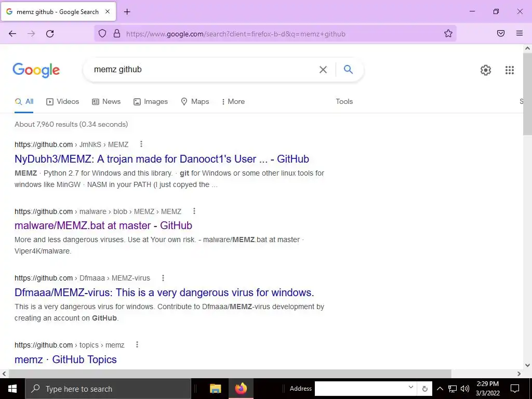Switch to the Videos tab
Viewport: 532px width, 399px height.
pos(63,101)
